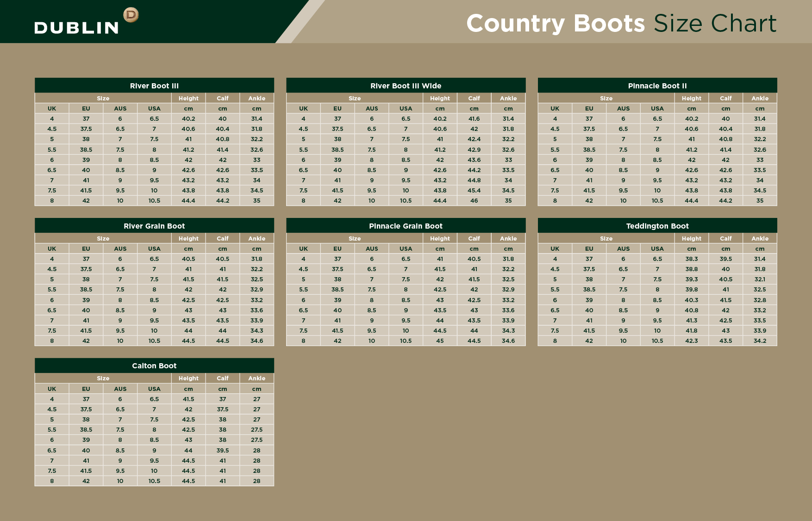The height and width of the screenshot is (521, 812).
Task: Select calf value 45.4 in River Boot III Wide
Action: 474,190
